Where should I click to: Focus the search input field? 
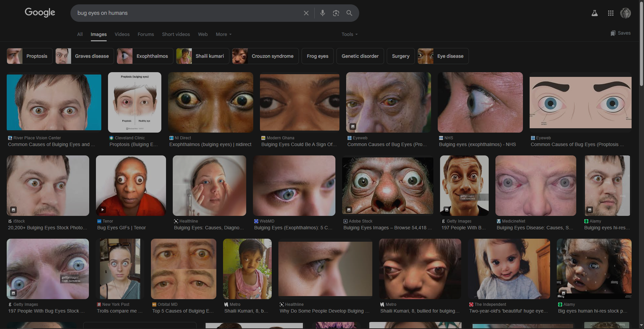[x=188, y=13]
